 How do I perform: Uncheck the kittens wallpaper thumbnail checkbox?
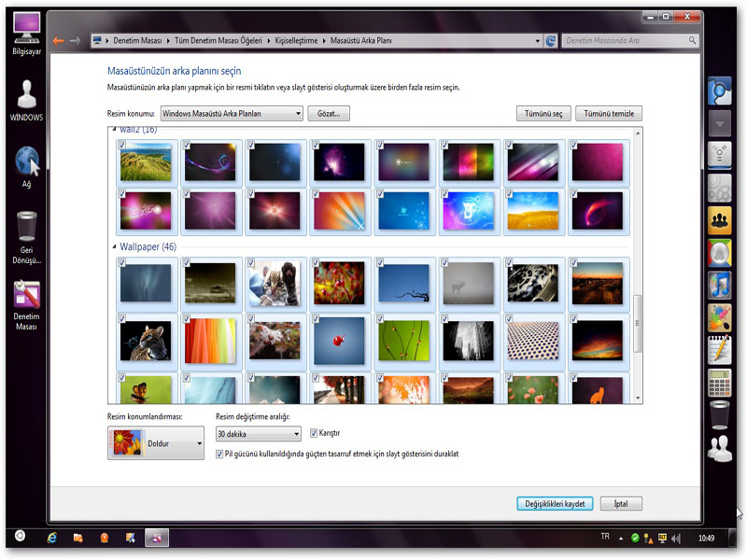252,263
